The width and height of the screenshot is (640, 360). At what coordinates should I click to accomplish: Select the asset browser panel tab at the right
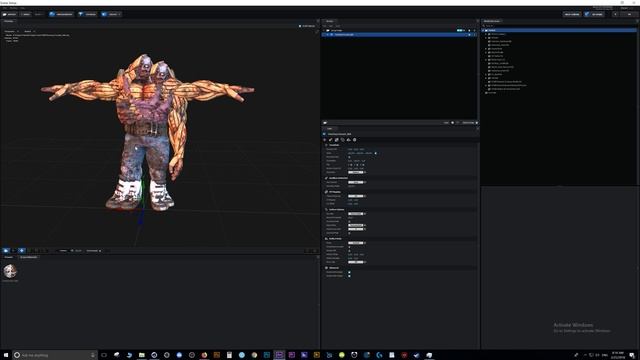click(x=492, y=21)
